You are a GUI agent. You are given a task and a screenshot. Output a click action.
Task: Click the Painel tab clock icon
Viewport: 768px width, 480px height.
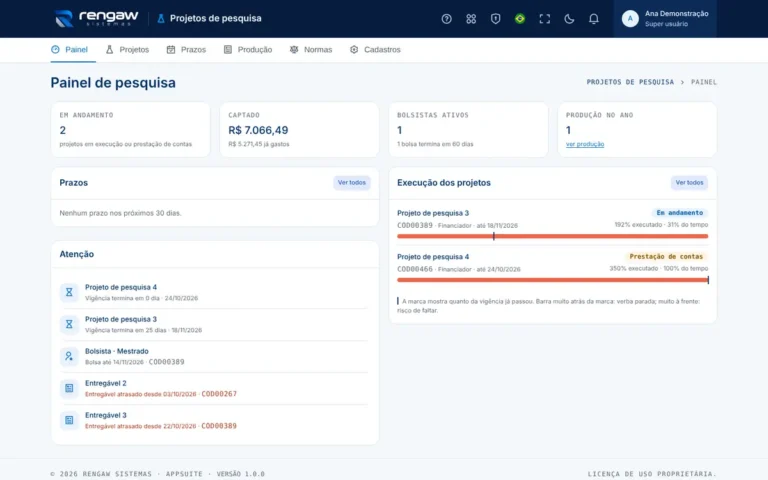55,49
